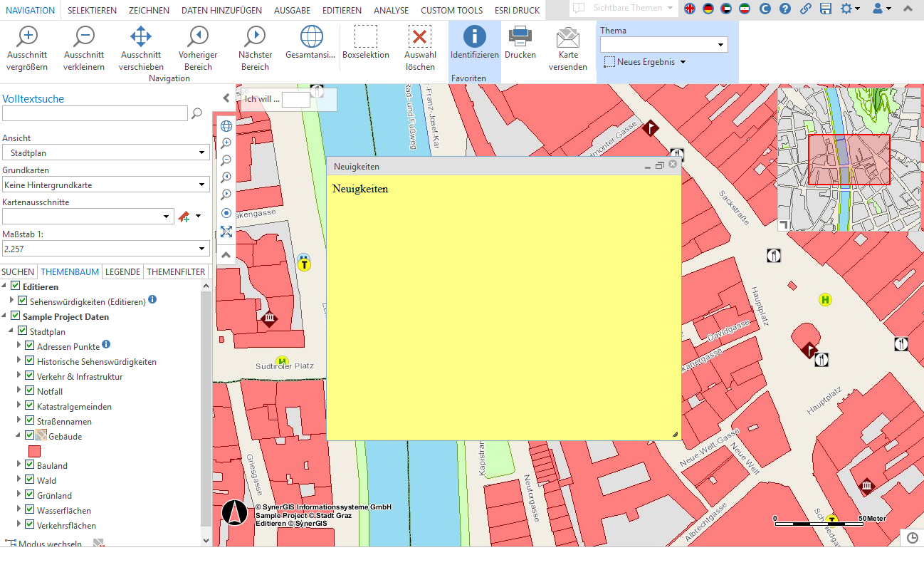The width and height of the screenshot is (924, 565).
Task: Switch the interface to German flag language
Action: coord(707,9)
